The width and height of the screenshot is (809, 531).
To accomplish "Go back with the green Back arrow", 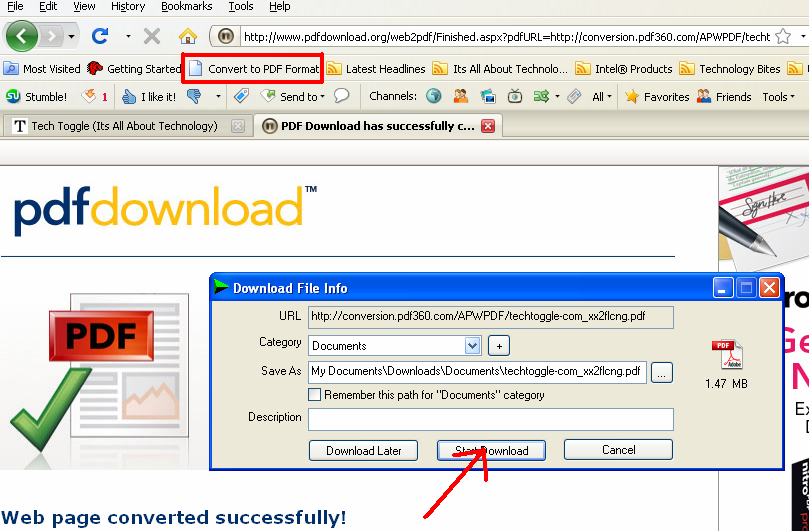I will [x=21, y=36].
